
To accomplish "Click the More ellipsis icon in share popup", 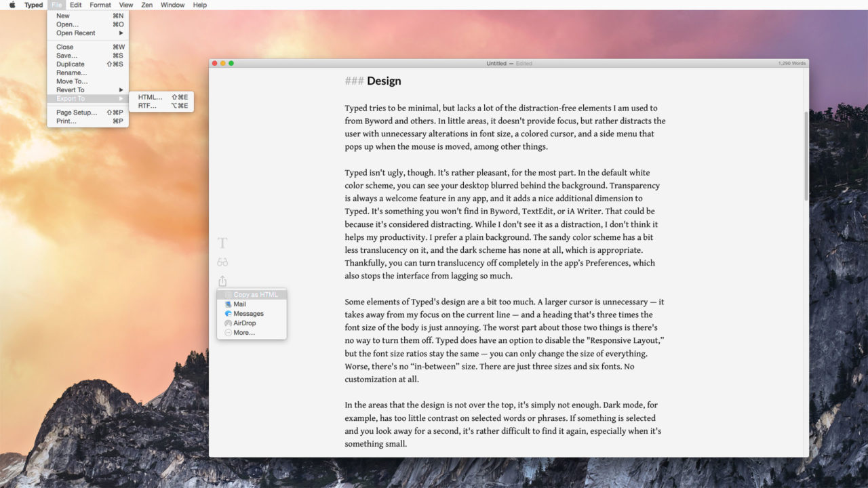I will 228,333.
